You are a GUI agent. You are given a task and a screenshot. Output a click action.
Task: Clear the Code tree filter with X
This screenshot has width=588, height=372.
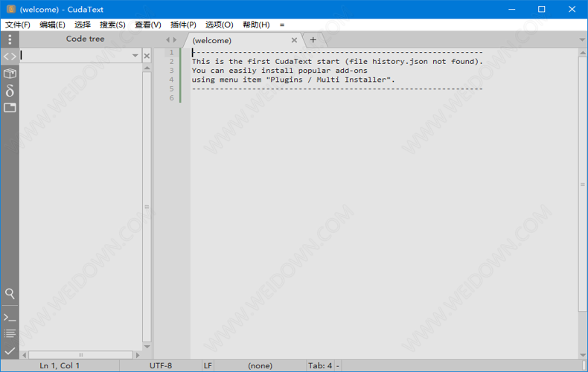(147, 57)
